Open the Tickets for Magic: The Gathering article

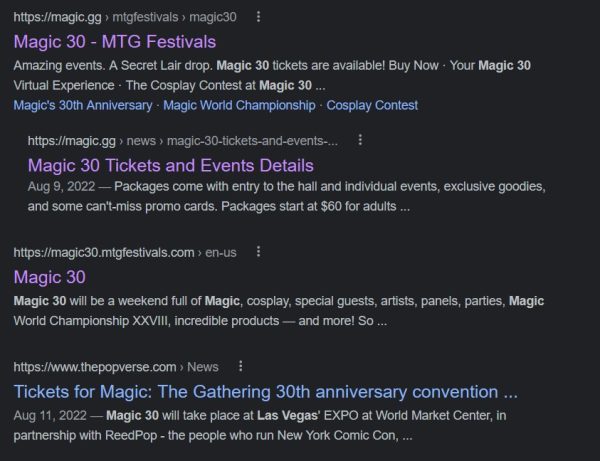(x=266, y=391)
